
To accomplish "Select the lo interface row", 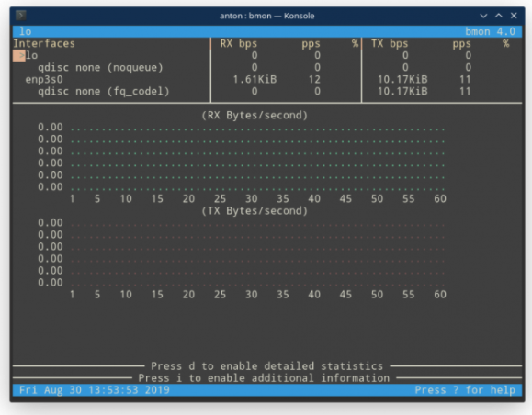I will coord(267,55).
